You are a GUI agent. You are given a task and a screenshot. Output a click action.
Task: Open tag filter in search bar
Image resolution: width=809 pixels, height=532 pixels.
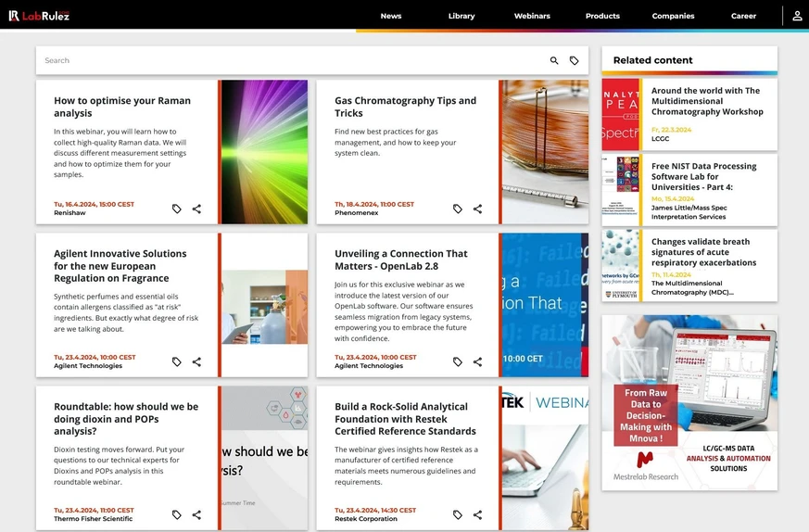574,60
